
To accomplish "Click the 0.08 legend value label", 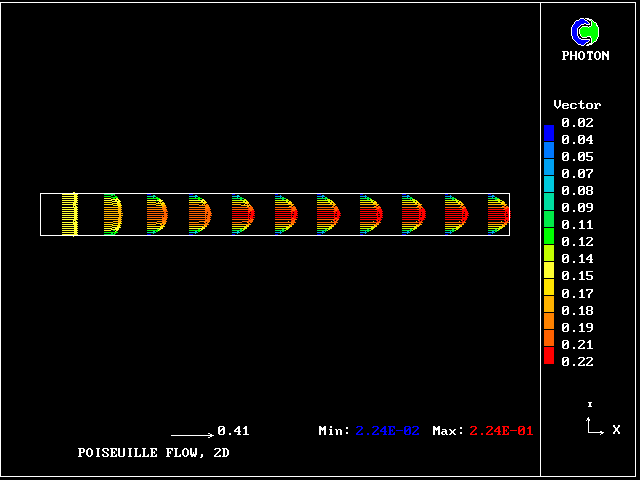I will tap(577, 191).
